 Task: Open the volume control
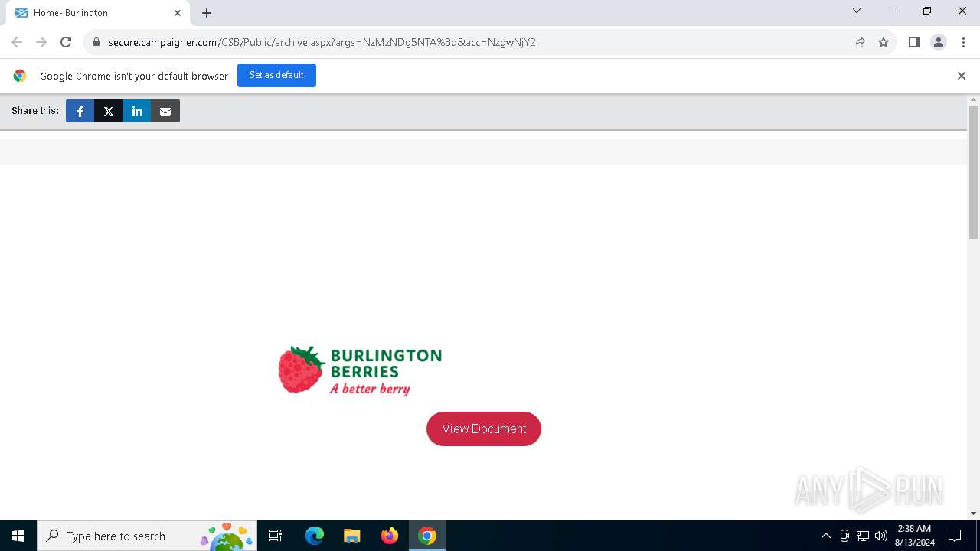pos(881,536)
